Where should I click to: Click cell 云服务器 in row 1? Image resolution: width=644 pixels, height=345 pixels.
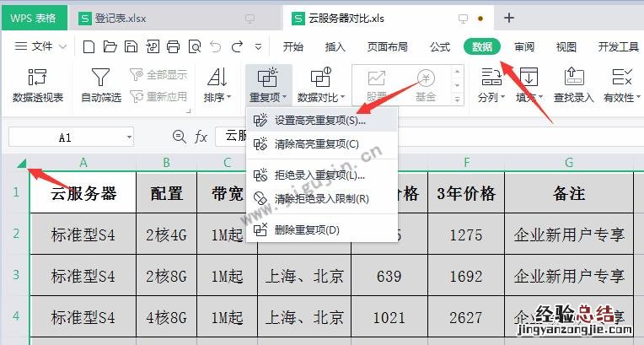83,192
